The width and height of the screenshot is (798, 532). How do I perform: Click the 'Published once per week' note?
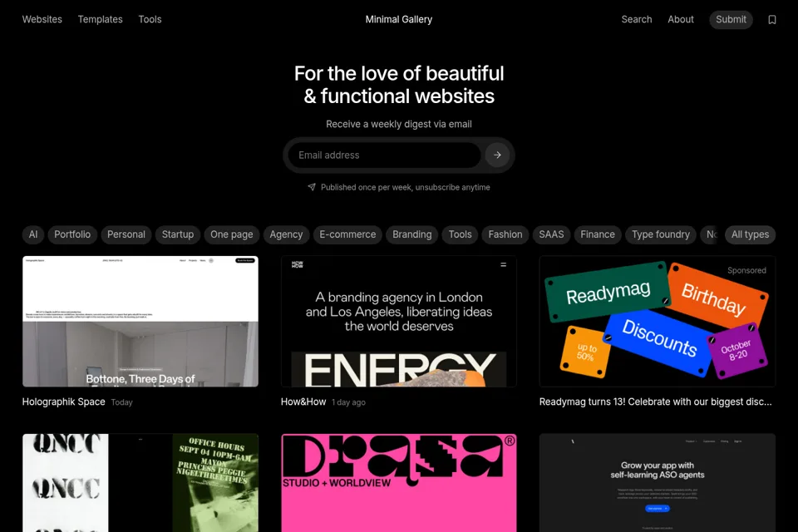399,187
